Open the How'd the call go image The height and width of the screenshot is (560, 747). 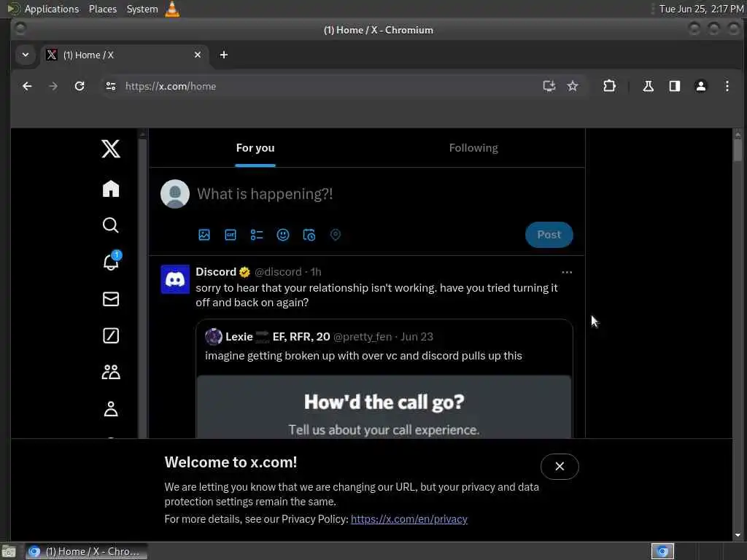tap(384, 407)
